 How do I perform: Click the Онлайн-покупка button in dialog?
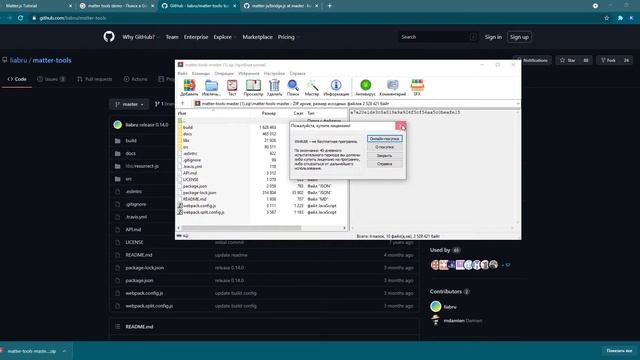384,139
